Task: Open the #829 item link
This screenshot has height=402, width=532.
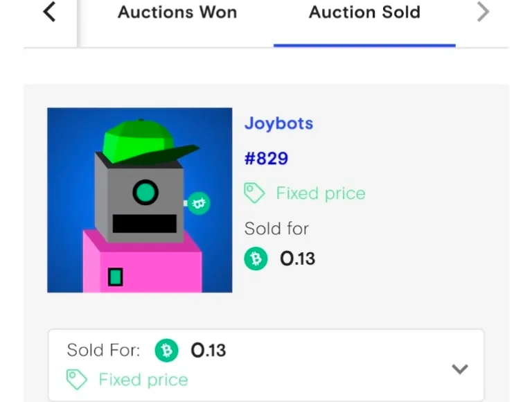Action: pyautogui.click(x=266, y=159)
